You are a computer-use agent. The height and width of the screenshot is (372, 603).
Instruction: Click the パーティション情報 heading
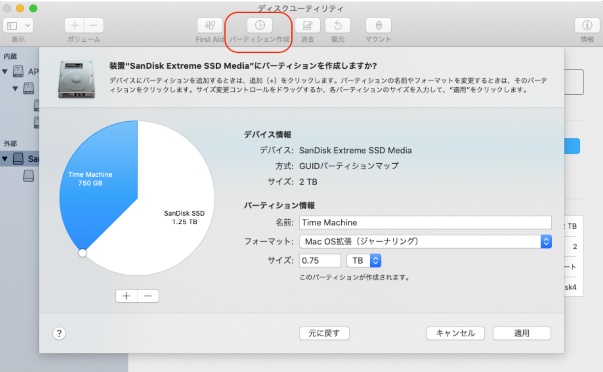279,205
